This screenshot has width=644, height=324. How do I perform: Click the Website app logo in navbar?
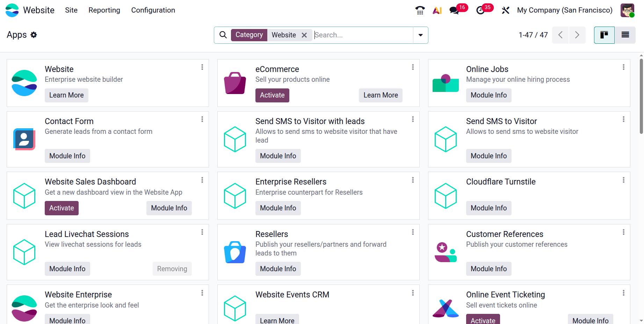12,10
